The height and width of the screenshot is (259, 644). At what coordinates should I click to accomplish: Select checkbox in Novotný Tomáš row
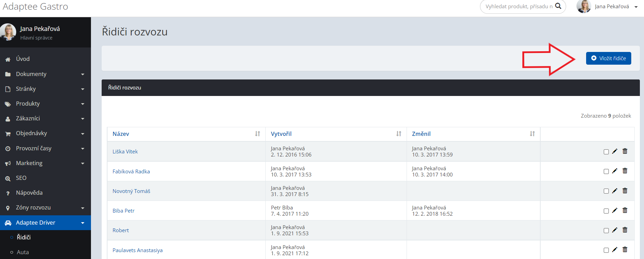click(x=606, y=191)
